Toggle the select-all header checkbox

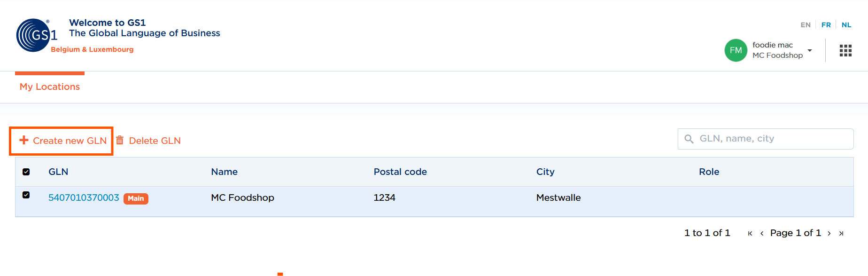[x=26, y=172]
